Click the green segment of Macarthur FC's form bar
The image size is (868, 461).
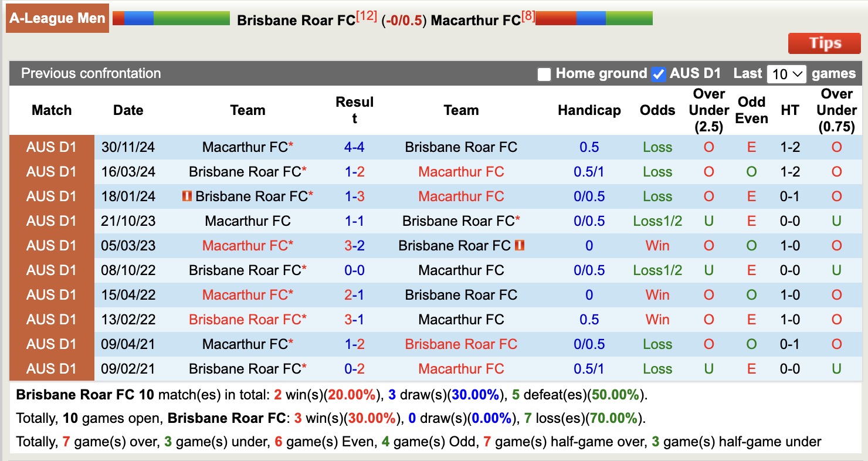(x=630, y=18)
